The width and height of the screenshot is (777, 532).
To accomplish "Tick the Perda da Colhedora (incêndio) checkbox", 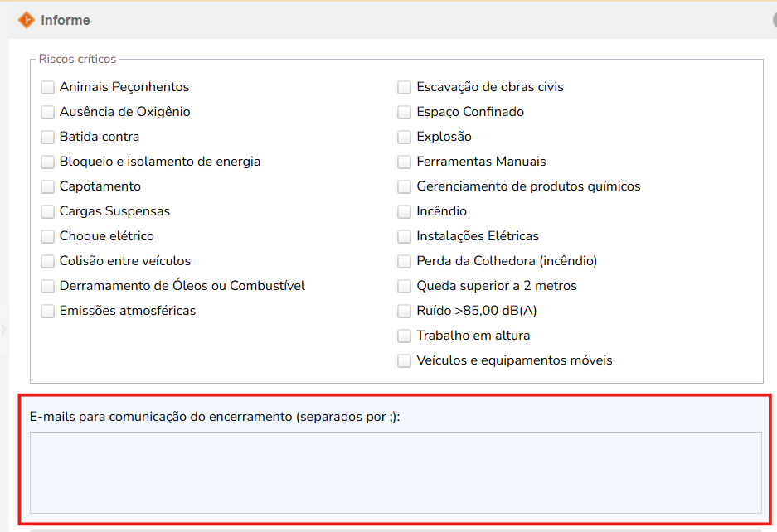I will point(405,261).
